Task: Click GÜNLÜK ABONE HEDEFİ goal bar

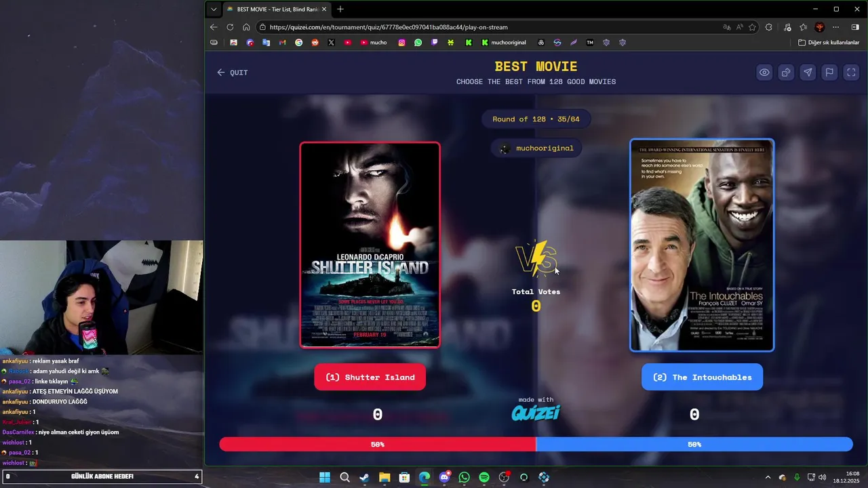Action: pyautogui.click(x=102, y=476)
